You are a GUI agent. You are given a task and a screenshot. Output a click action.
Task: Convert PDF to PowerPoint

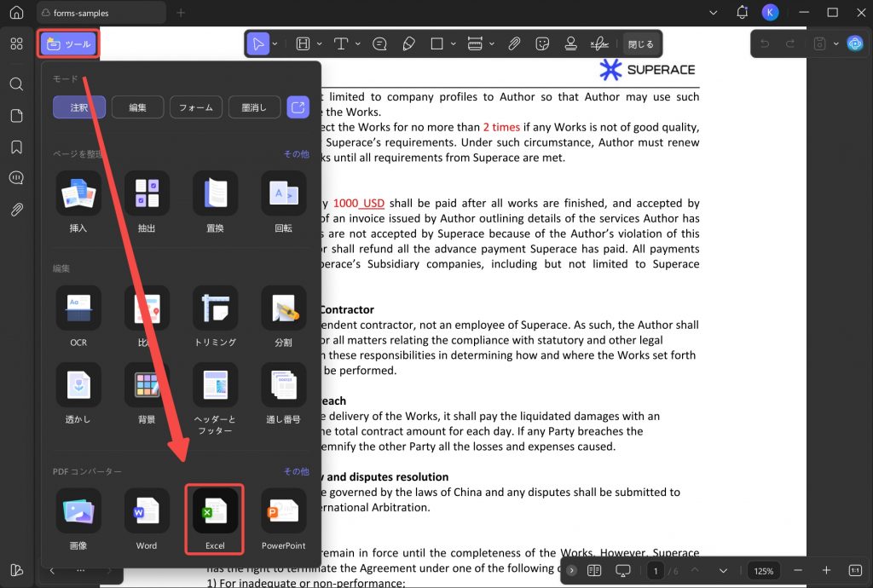[283, 510]
